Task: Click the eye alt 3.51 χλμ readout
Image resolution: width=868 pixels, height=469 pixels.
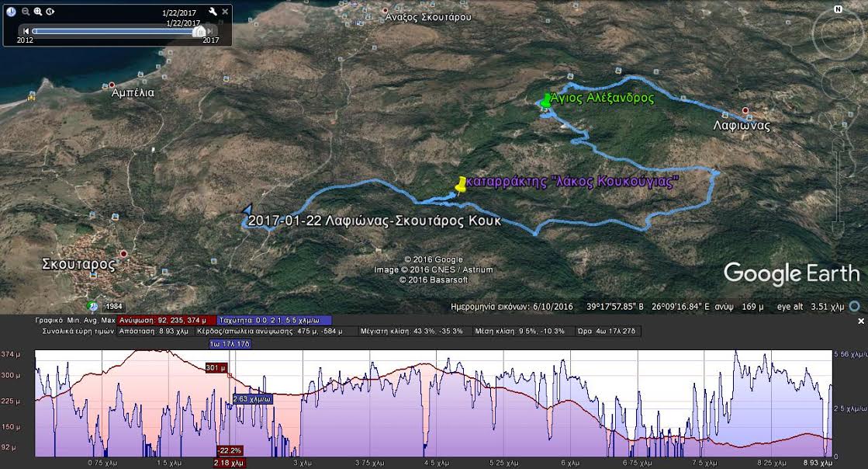Action: click(811, 307)
